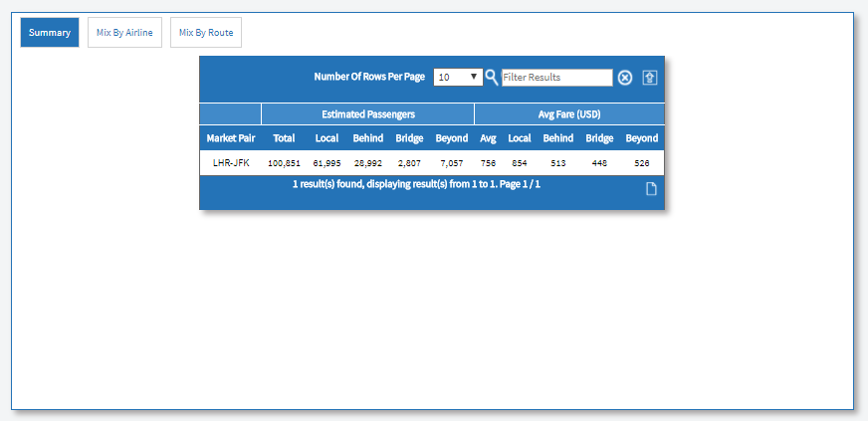Click the bridge passengers value 2,807

[x=410, y=164]
